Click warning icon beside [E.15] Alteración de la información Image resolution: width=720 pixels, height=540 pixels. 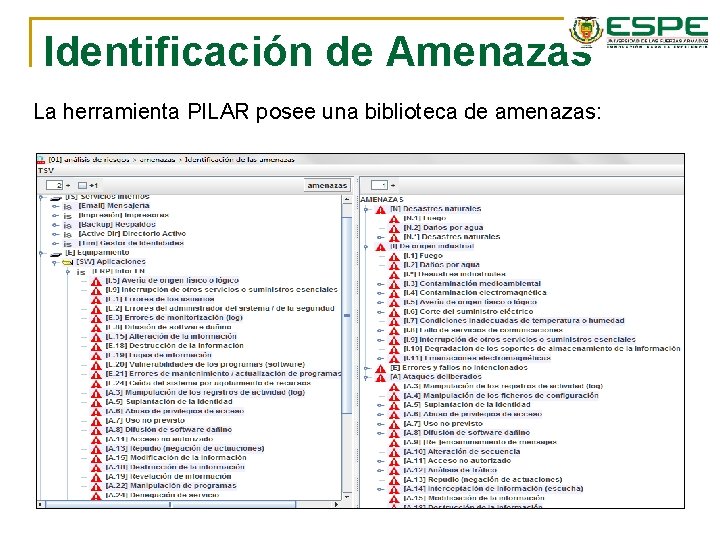click(96, 337)
